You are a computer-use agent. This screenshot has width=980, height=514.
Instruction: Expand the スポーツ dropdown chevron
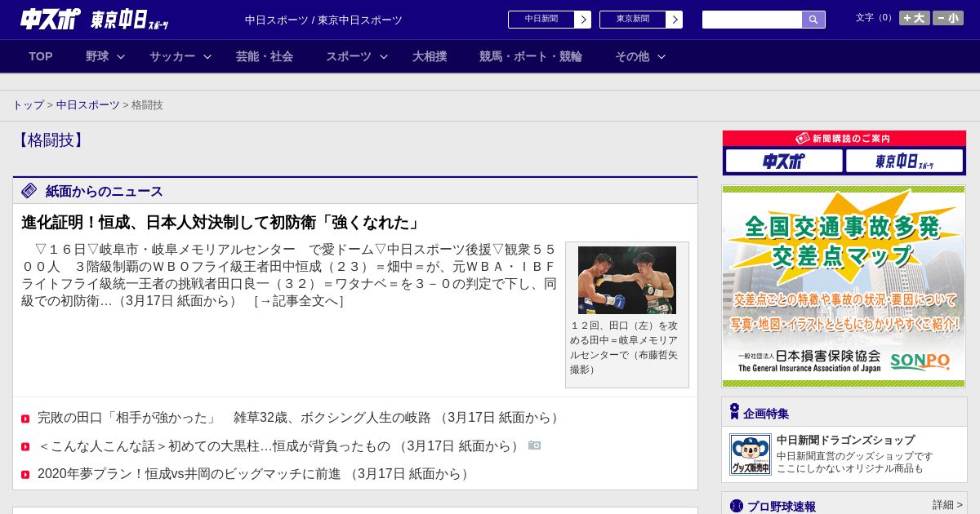(384, 56)
